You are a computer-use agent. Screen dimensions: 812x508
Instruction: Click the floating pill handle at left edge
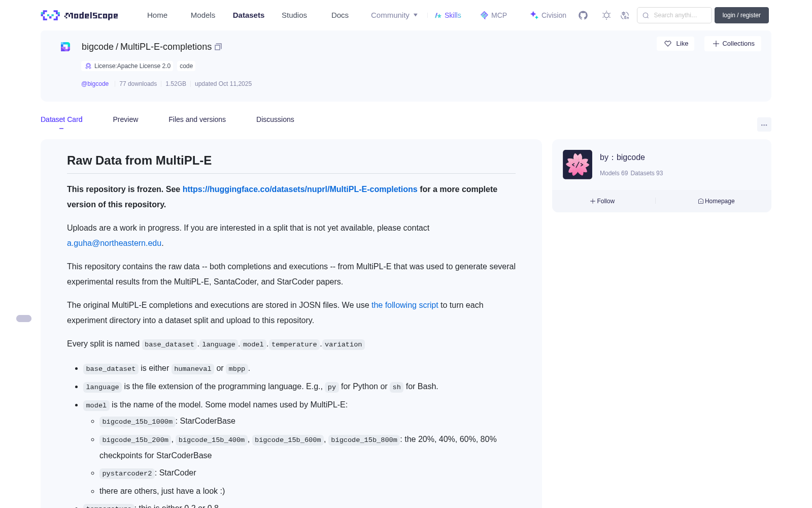(24, 319)
